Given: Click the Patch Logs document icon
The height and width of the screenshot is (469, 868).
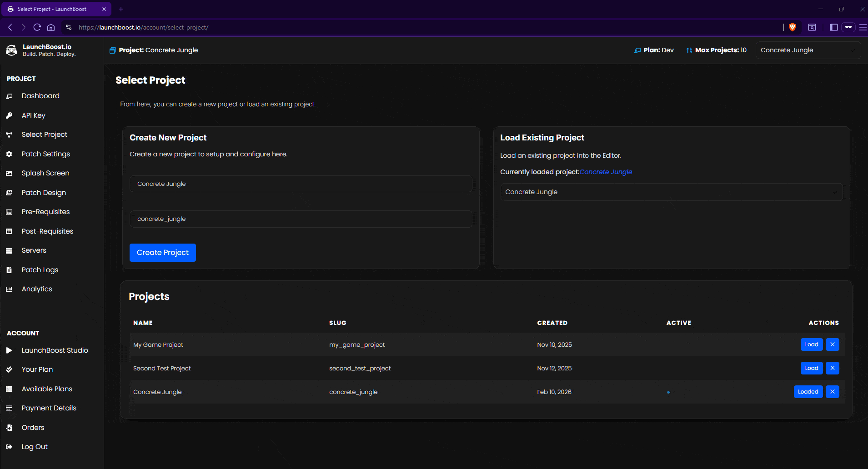Looking at the screenshot, I should point(9,270).
